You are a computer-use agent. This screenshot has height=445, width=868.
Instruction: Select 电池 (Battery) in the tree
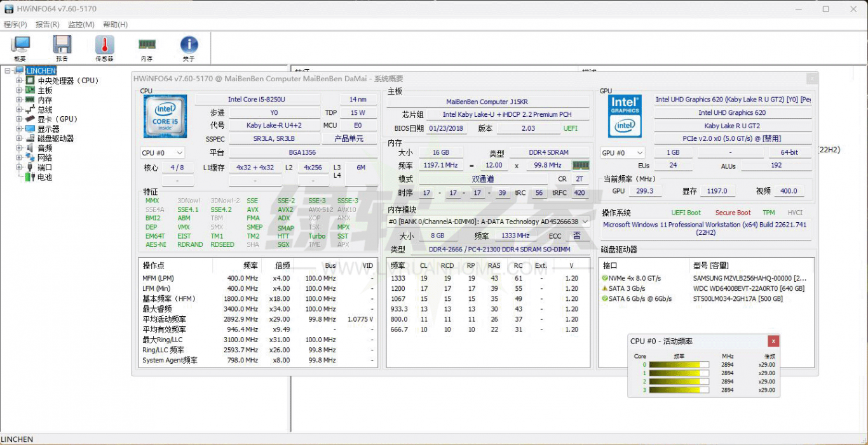pyautogui.click(x=44, y=178)
